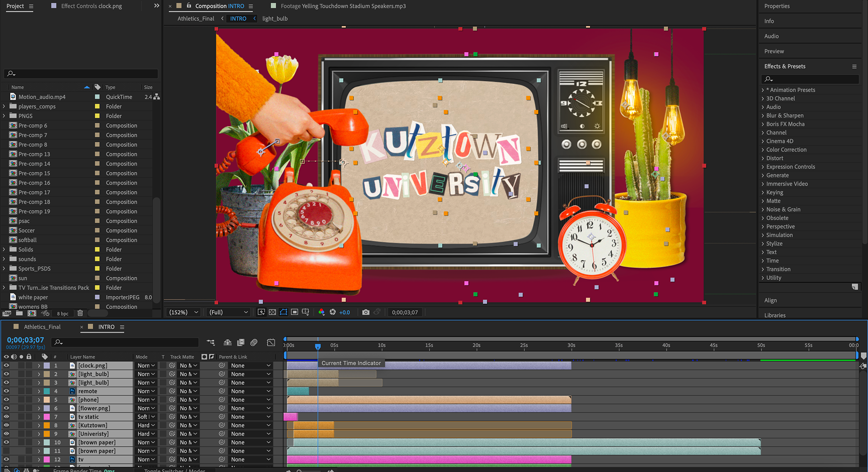Hide the [phone] layer
Viewport: 868px width, 472px height.
click(x=6, y=400)
